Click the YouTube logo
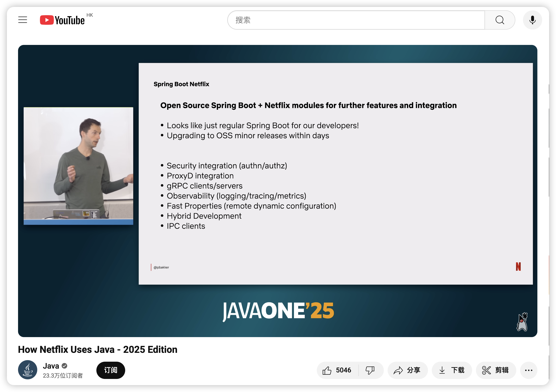 [x=62, y=20]
